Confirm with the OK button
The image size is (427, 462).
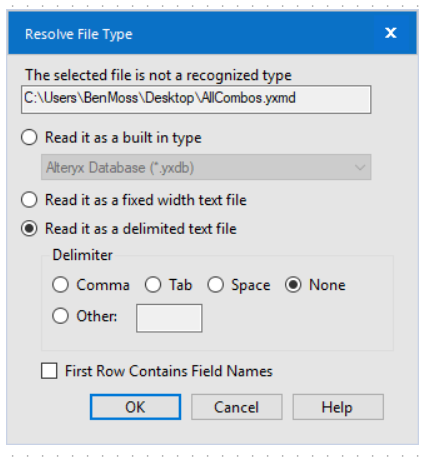[135, 407]
